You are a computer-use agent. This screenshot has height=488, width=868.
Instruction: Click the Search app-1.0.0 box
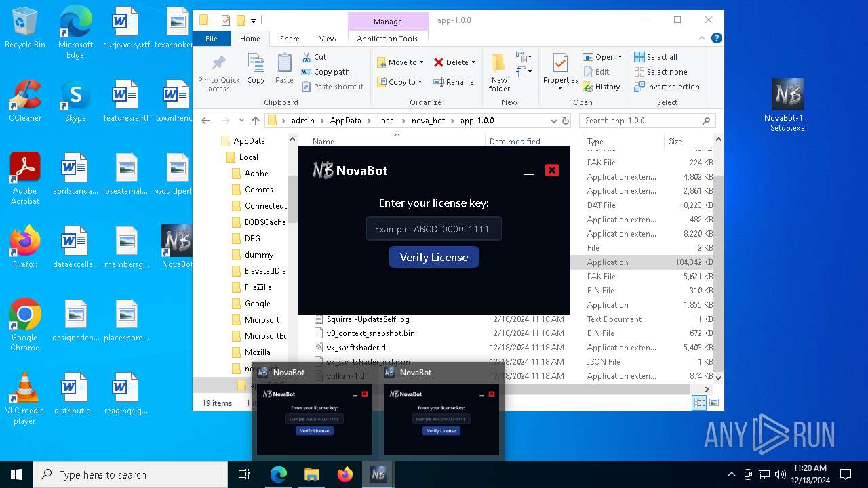click(647, 121)
